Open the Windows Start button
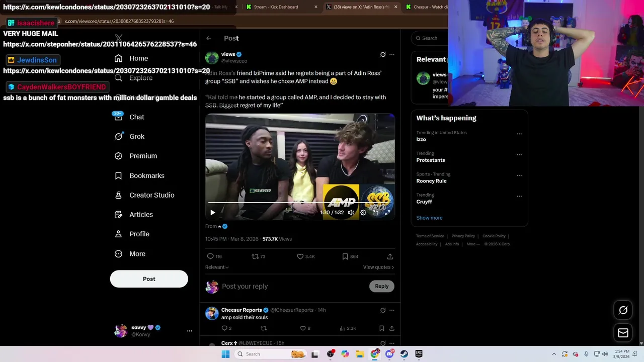644x362 pixels. pyautogui.click(x=225, y=354)
